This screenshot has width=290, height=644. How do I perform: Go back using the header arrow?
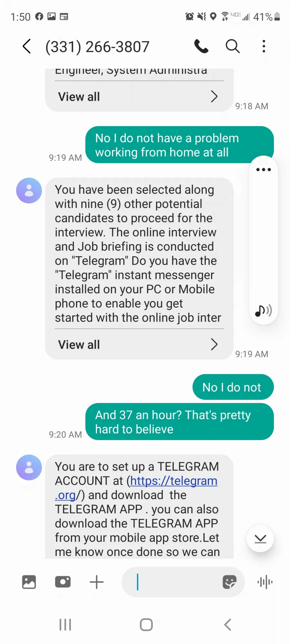[x=27, y=46]
